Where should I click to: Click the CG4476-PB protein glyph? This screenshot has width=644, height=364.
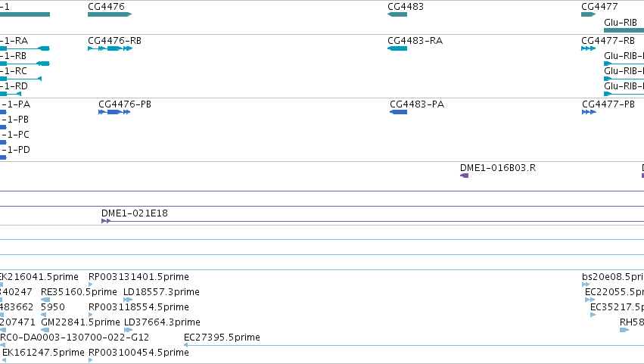click(x=114, y=112)
